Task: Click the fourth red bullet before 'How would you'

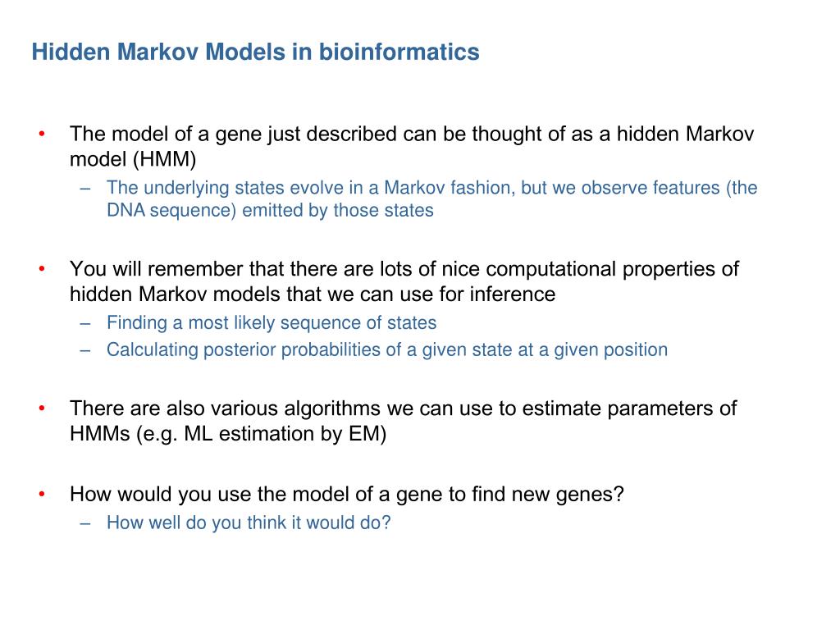Action: pyautogui.click(x=42, y=494)
